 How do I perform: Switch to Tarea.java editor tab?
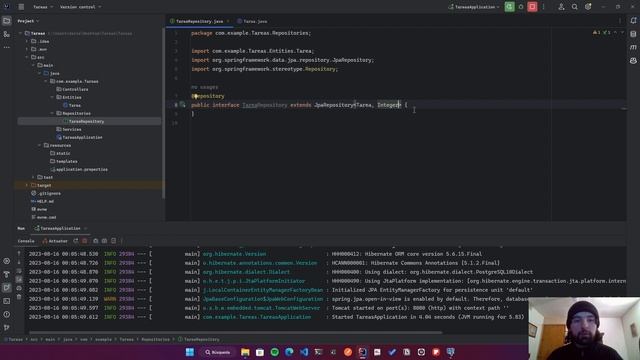[x=252, y=21]
